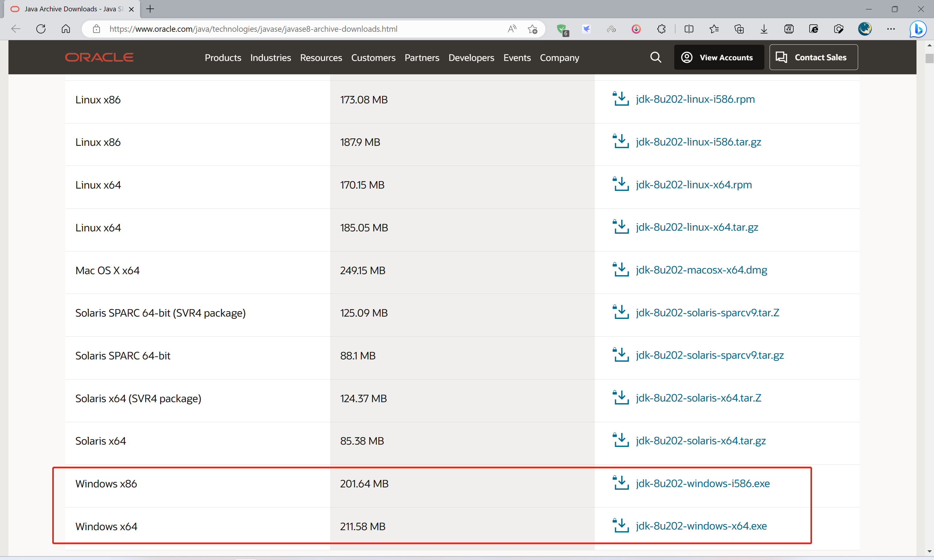Open the Bing Copilot sidebar button
This screenshot has height=560, width=934.
(918, 29)
